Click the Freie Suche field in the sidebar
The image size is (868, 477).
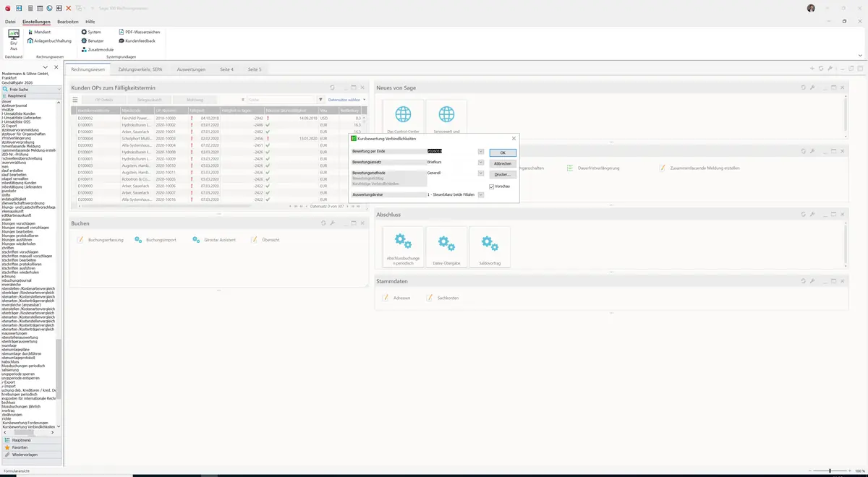click(33, 89)
